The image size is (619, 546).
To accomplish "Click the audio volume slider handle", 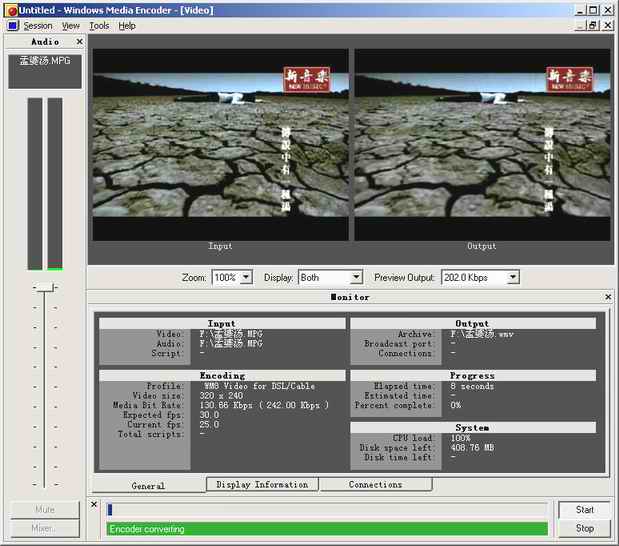I will [45, 288].
